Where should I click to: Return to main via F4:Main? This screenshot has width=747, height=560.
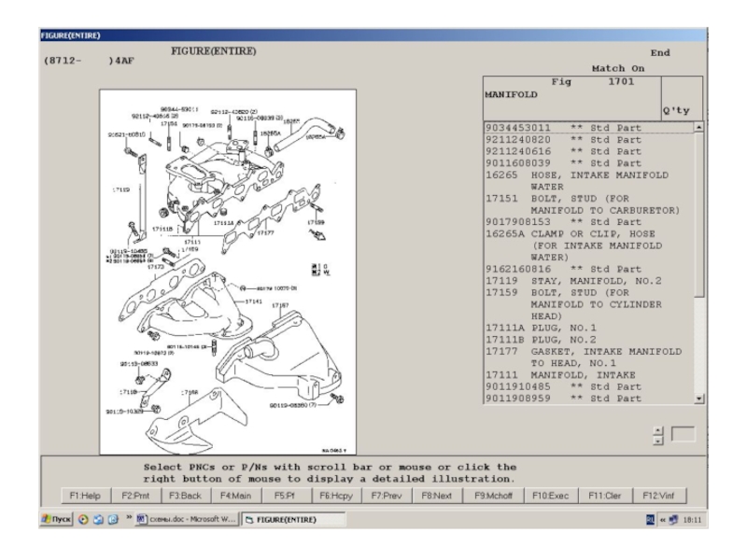(235, 496)
